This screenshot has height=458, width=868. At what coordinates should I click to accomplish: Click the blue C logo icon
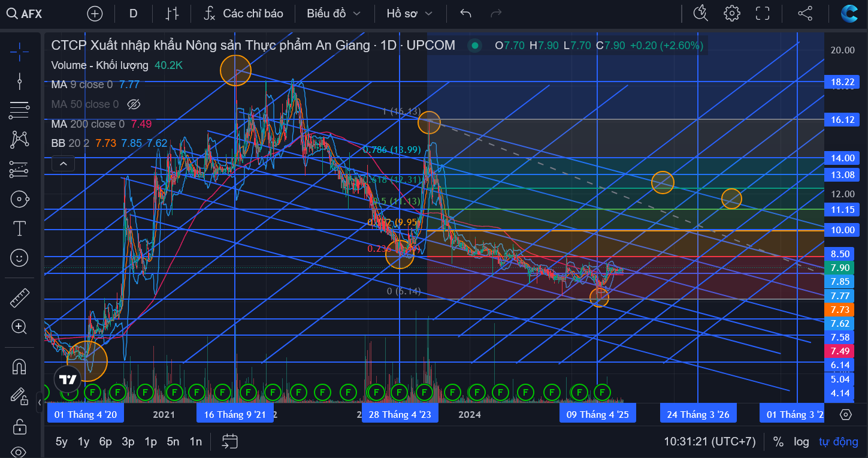click(849, 13)
